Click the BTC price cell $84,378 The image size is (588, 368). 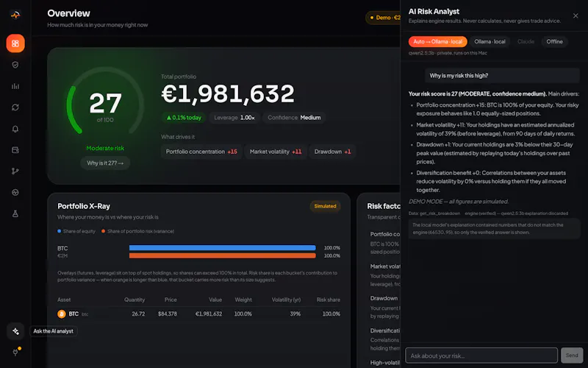tap(168, 314)
